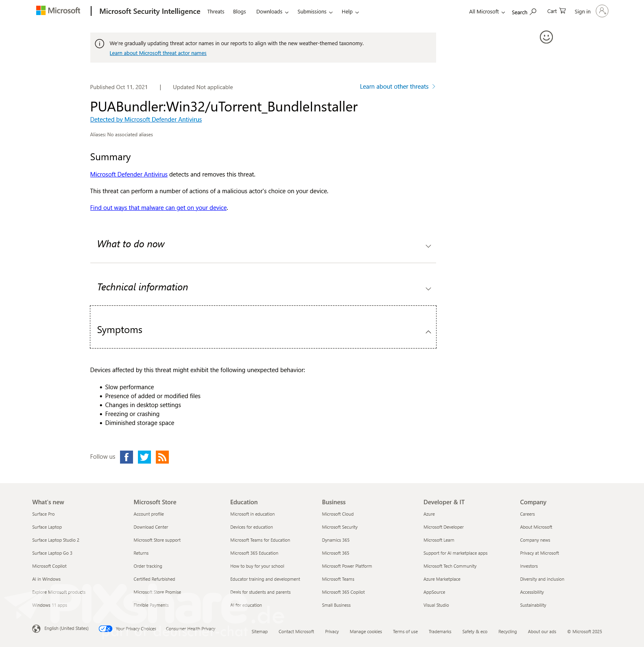This screenshot has width=644, height=647.
Task: Open Careers footer link
Action: click(528, 514)
